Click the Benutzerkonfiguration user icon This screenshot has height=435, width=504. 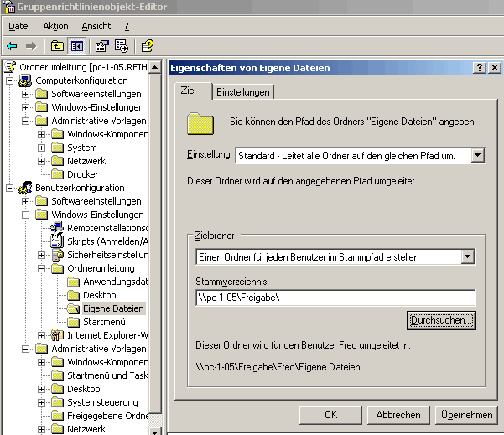coord(25,188)
